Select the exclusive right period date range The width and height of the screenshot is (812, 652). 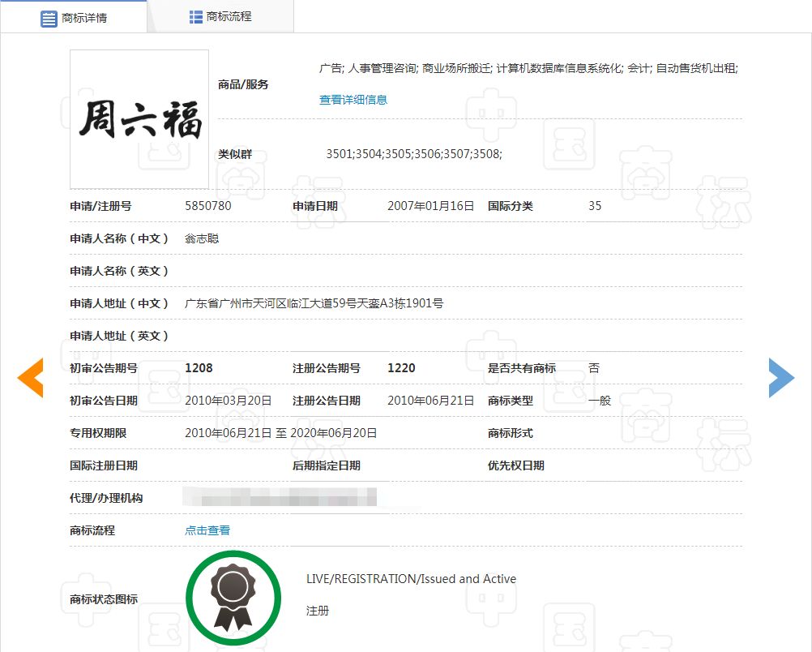click(x=280, y=433)
